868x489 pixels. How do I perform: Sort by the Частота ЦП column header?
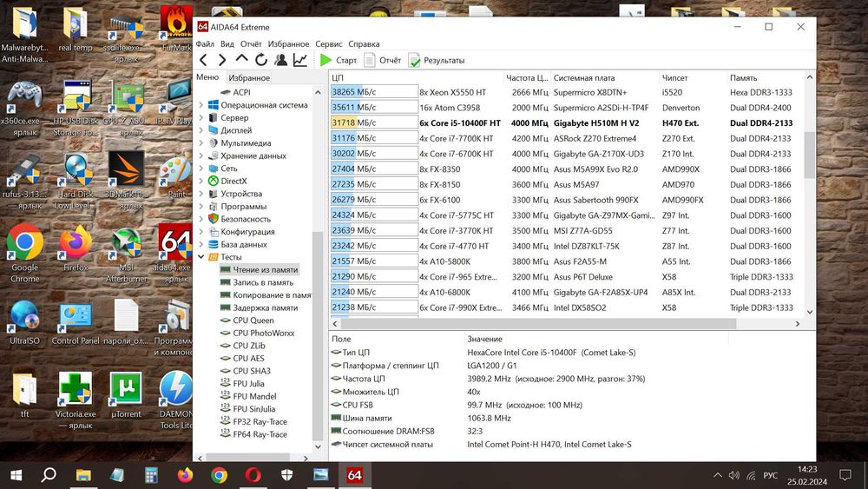click(527, 78)
